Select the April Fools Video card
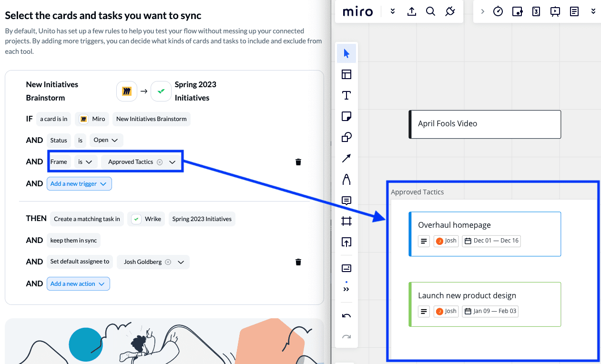 [x=485, y=124]
